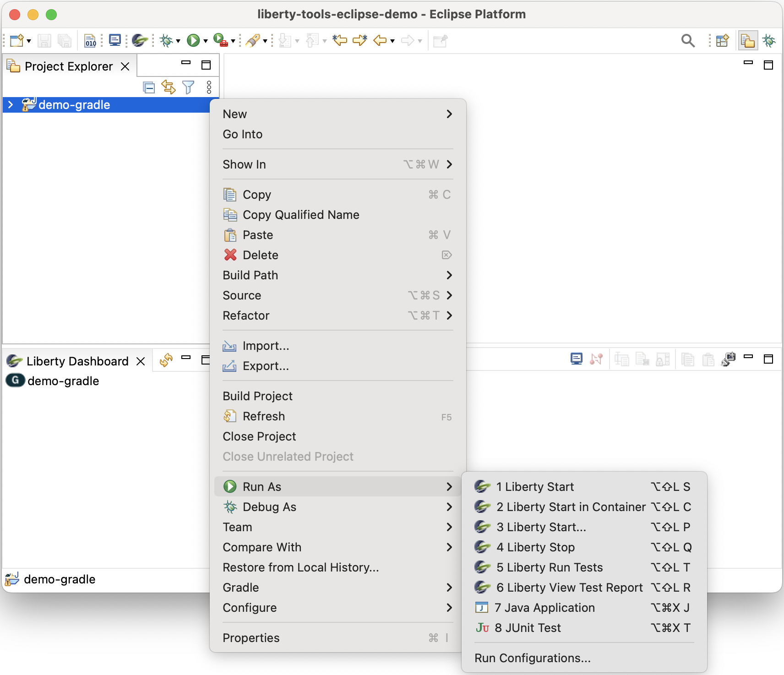The width and height of the screenshot is (784, 675).
Task: Click the last icon in bottom panel toolbar
Action: pyautogui.click(x=728, y=359)
